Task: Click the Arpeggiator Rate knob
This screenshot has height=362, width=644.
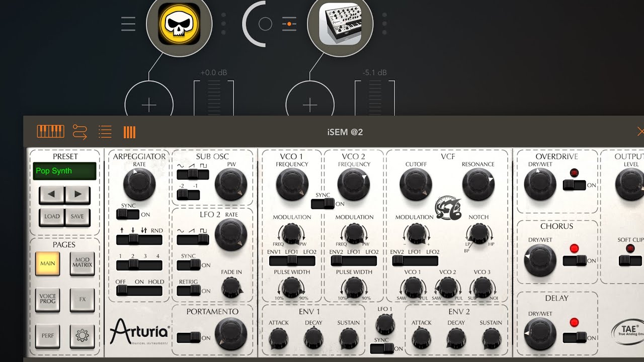Action: pyautogui.click(x=139, y=185)
